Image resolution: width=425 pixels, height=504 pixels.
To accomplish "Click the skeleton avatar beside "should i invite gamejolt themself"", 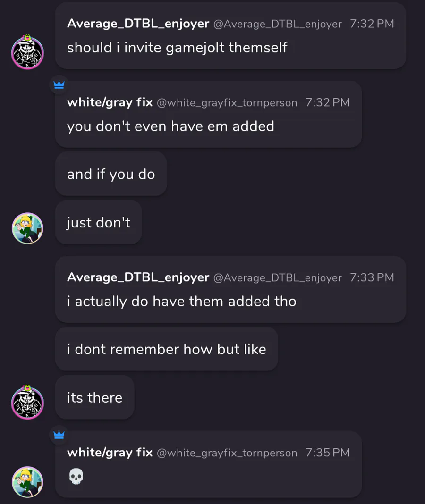I will 27,52.
